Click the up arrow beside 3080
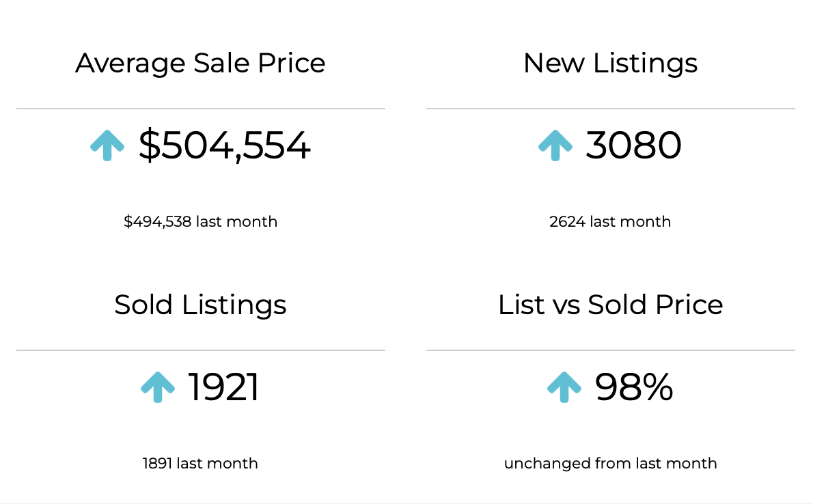The image size is (813, 504). pos(555,145)
